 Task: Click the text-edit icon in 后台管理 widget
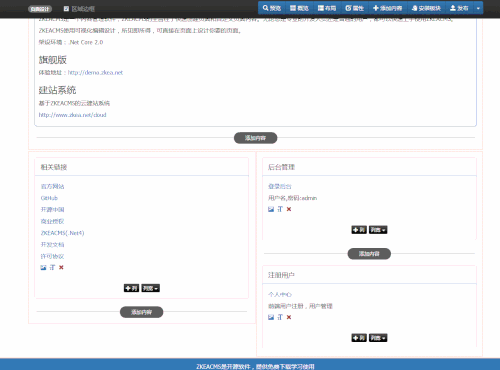(280, 209)
